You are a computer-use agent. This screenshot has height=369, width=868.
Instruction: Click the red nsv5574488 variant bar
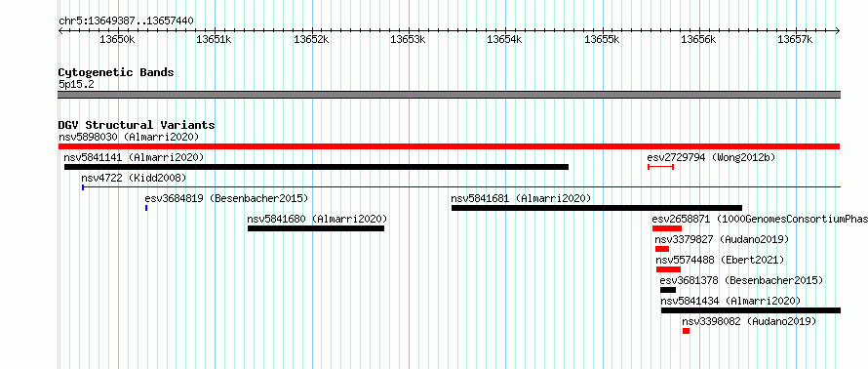(x=669, y=269)
